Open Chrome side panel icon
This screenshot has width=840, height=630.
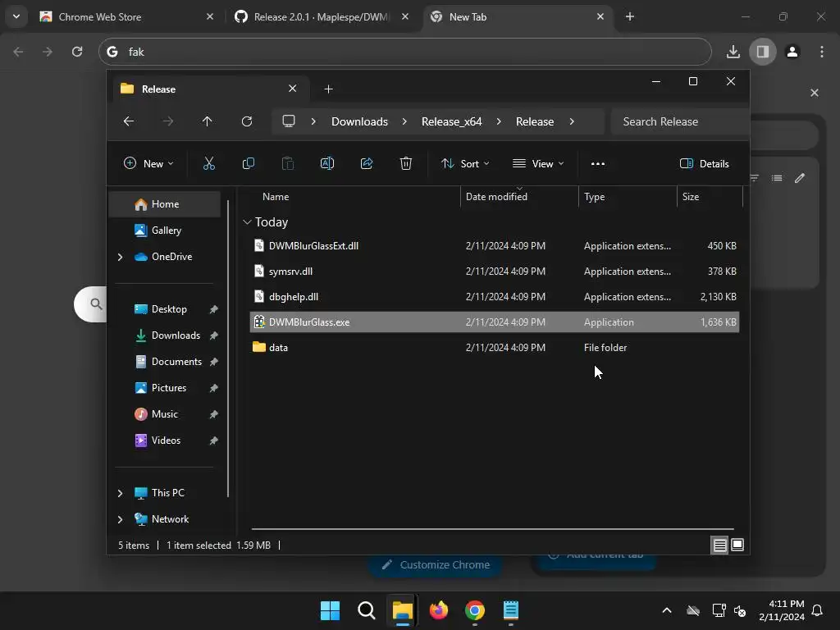coord(762,52)
